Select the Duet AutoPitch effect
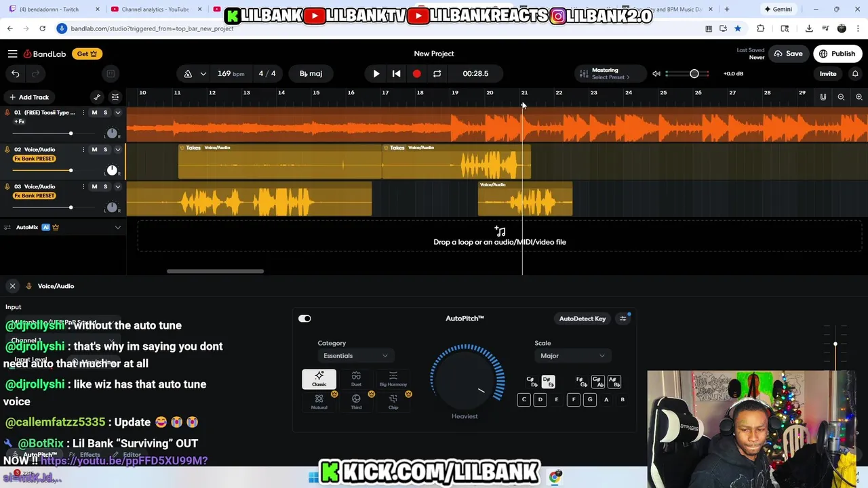 [x=356, y=380]
